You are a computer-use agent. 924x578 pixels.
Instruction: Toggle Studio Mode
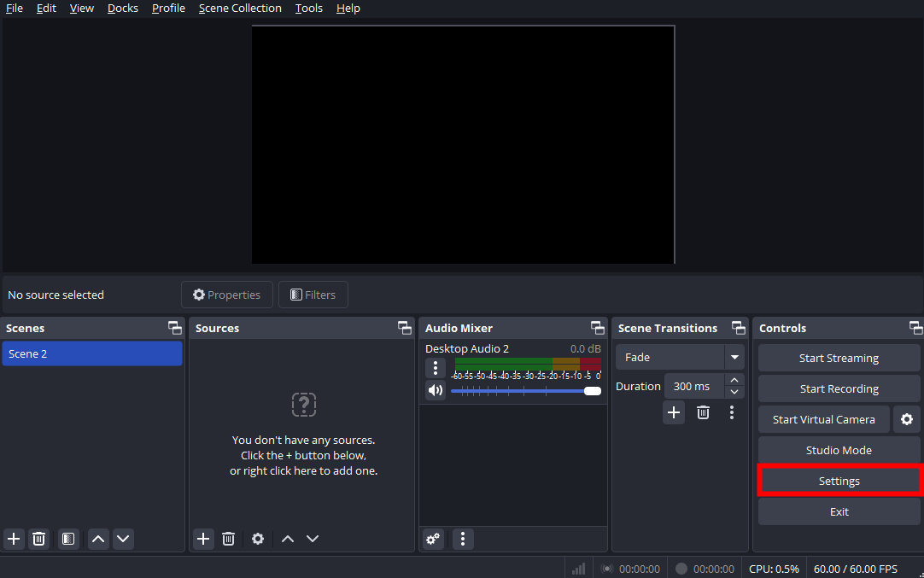[839, 450]
